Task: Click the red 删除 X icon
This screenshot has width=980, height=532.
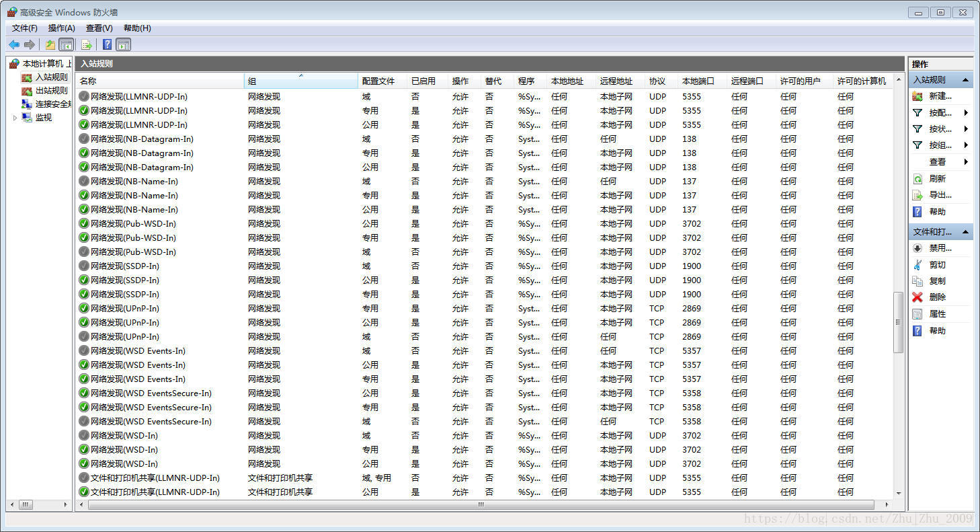Action: click(917, 297)
